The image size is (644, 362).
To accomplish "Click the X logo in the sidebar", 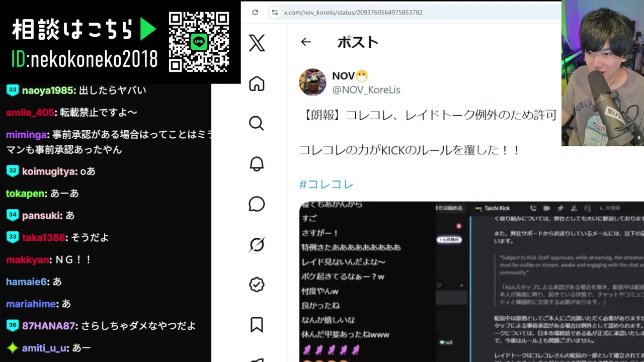I will coord(257,43).
